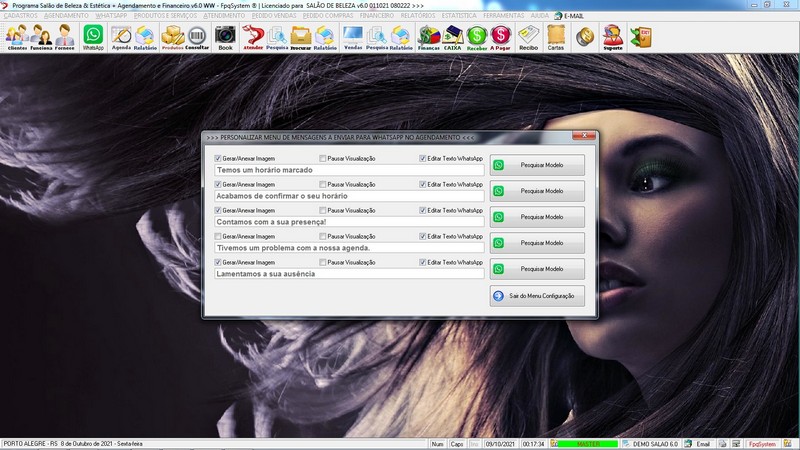Image resolution: width=800 pixels, height=450 pixels.
Task: Open the Suporte toolbar icon
Action: point(612,37)
